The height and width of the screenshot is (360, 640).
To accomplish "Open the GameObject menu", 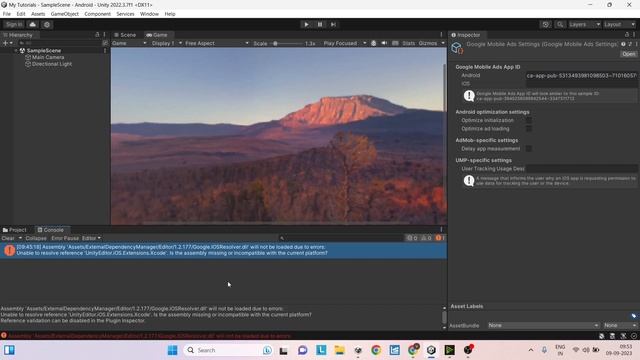I will tap(64, 14).
